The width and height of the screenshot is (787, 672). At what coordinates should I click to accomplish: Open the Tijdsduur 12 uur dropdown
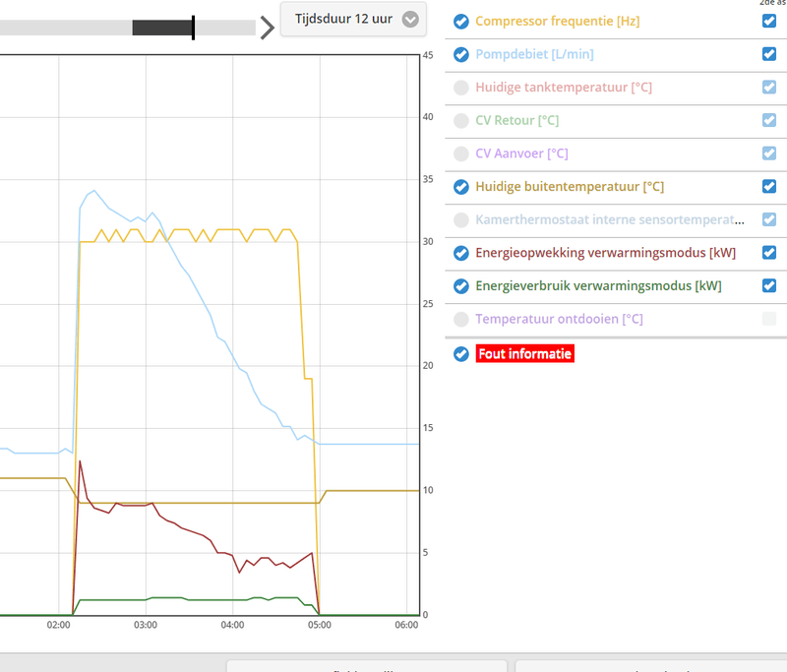click(353, 19)
